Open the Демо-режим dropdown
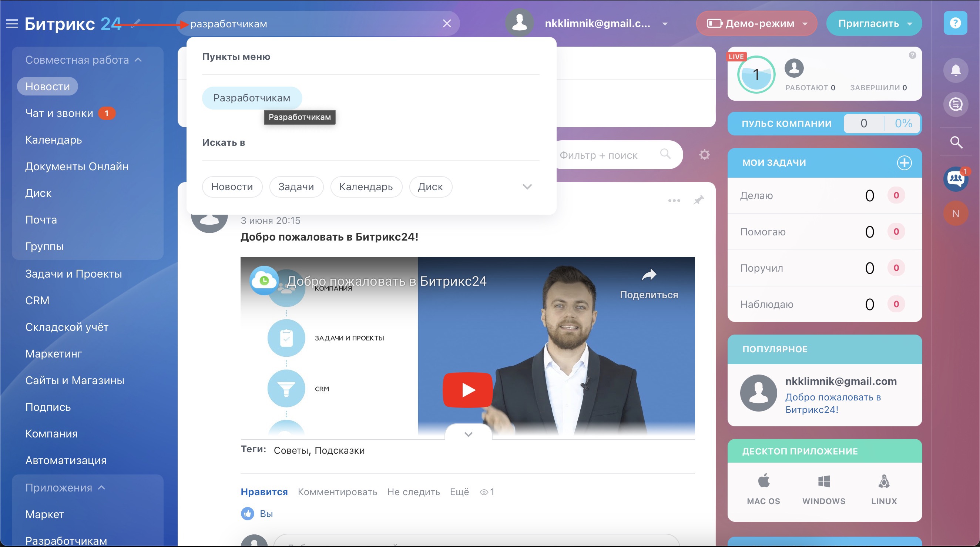The width and height of the screenshot is (980, 547). click(756, 24)
